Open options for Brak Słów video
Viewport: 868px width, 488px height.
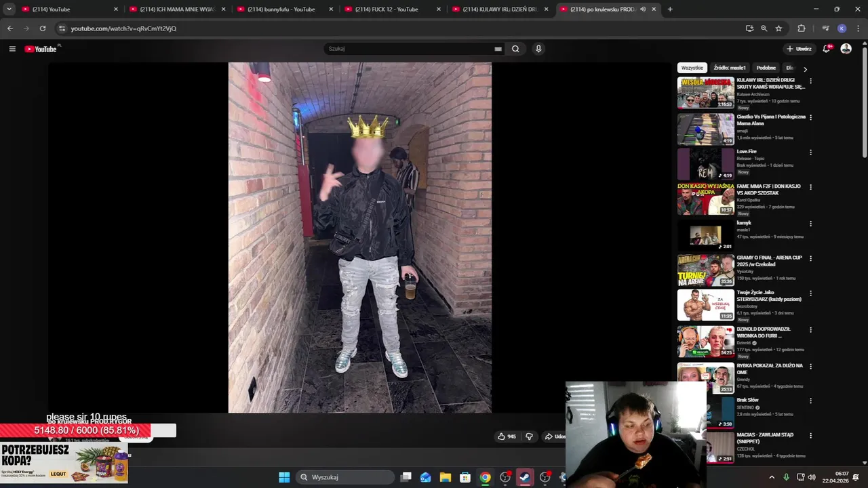[810, 401]
